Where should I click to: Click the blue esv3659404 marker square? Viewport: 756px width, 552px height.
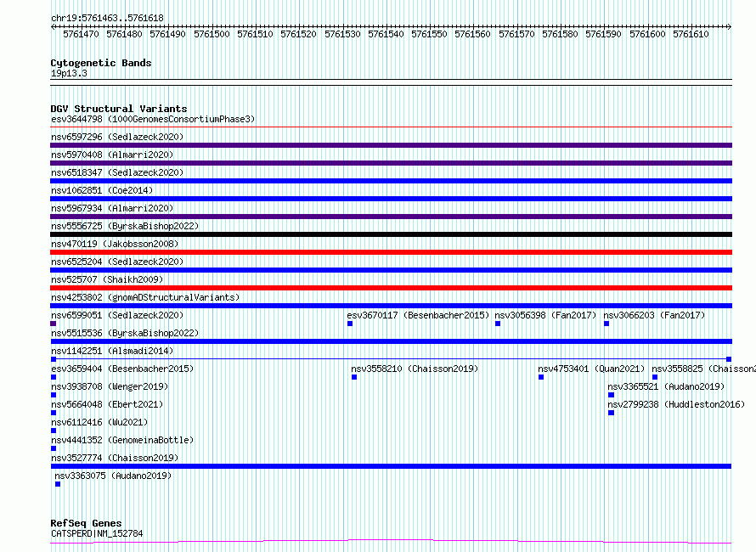coord(54,377)
